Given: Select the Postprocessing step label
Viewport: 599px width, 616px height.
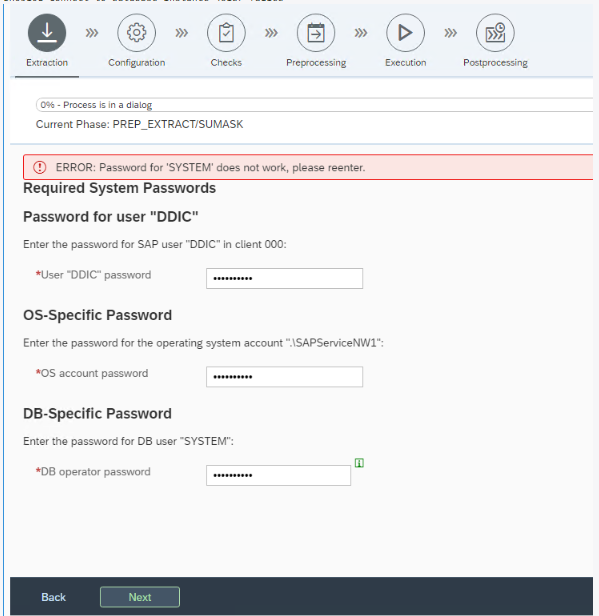Looking at the screenshot, I should (x=495, y=62).
